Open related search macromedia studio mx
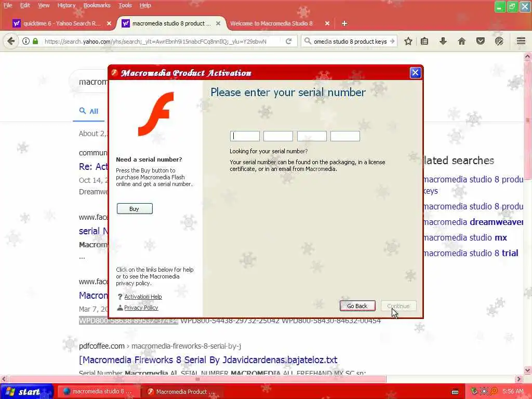Image resolution: width=532 pixels, height=399 pixels. point(465,237)
